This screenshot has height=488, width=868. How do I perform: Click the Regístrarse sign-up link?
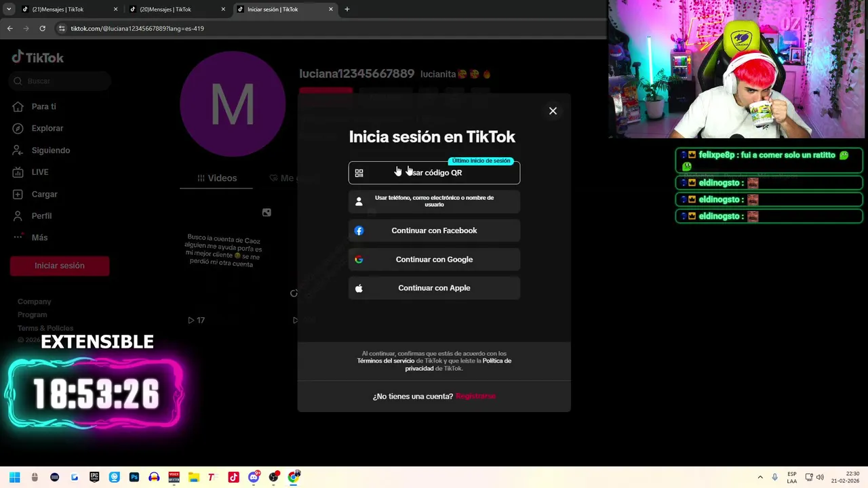click(x=475, y=396)
